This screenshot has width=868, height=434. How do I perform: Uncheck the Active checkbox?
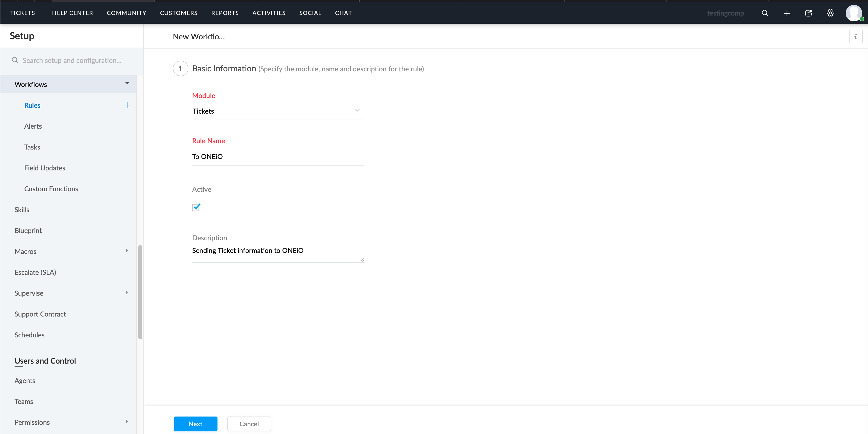point(196,207)
